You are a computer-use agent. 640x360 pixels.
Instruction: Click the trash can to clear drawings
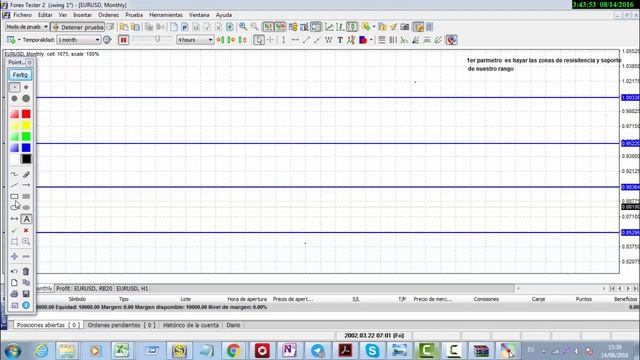[26, 271]
